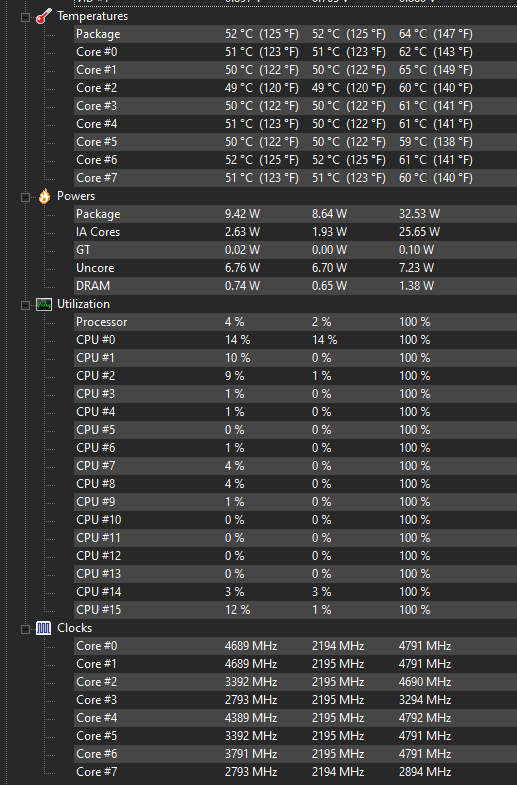The width and height of the screenshot is (517, 785).
Task: Select the CPU #12 utilization row
Action: (295, 556)
